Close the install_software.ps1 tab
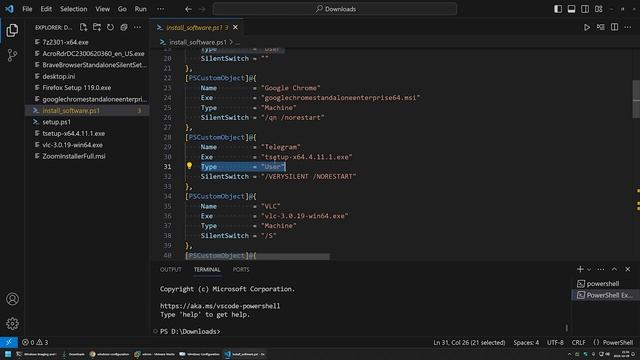Screen dimensions: 640x360 pyautogui.click(x=236, y=27)
